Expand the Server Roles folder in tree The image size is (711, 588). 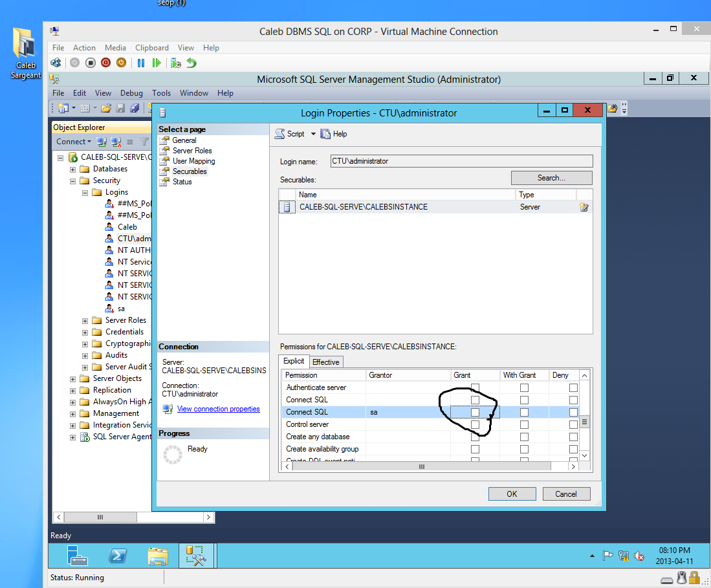coord(85,321)
